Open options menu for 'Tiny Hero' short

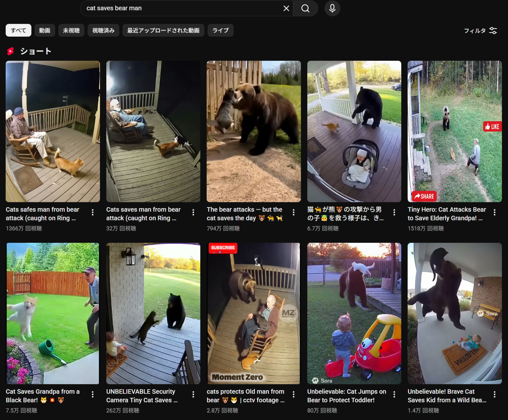pyautogui.click(x=494, y=212)
